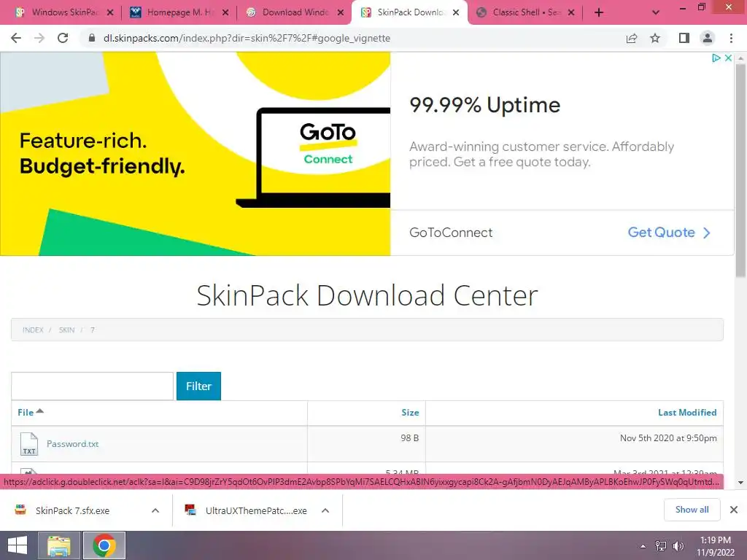Click the TXT file icon
747x560 pixels.
coord(29,444)
